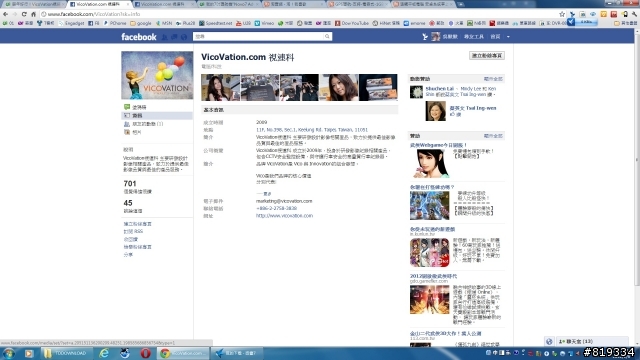Click the Facebook search field
This screenshot has width=640, height=360.
(x=259, y=37)
